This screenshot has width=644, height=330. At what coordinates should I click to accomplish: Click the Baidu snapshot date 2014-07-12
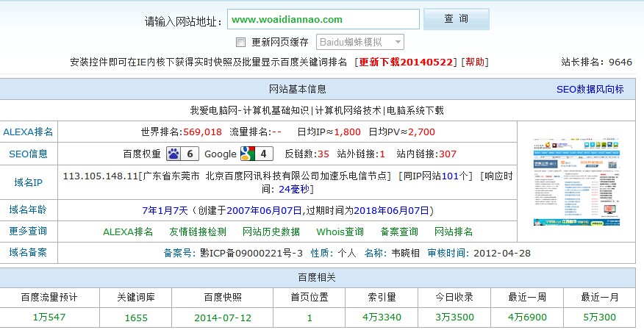[x=223, y=318]
